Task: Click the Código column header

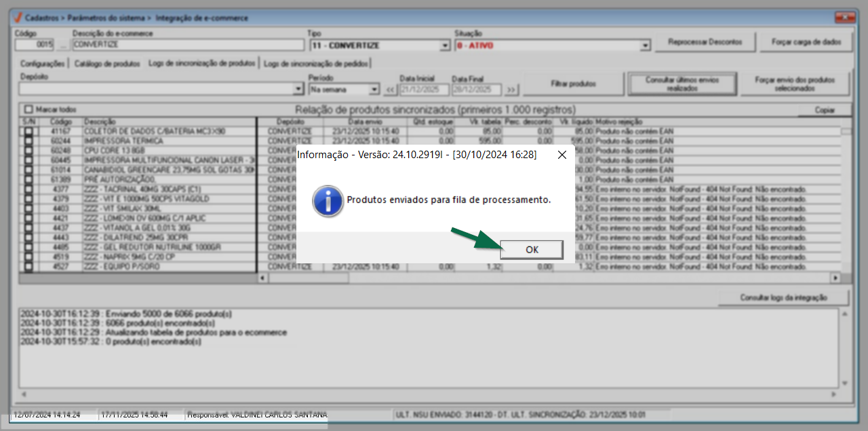Action: [60, 121]
